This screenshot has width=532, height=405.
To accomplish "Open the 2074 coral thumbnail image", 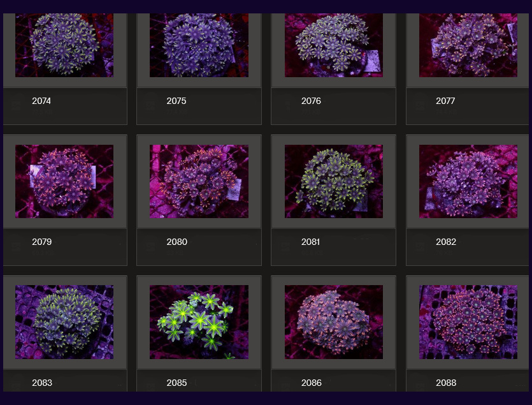I will point(64,45).
